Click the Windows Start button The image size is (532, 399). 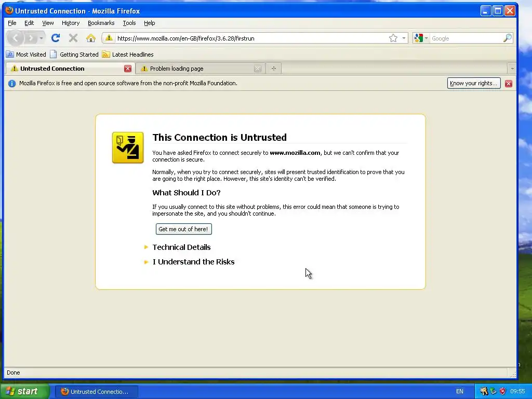click(25, 391)
